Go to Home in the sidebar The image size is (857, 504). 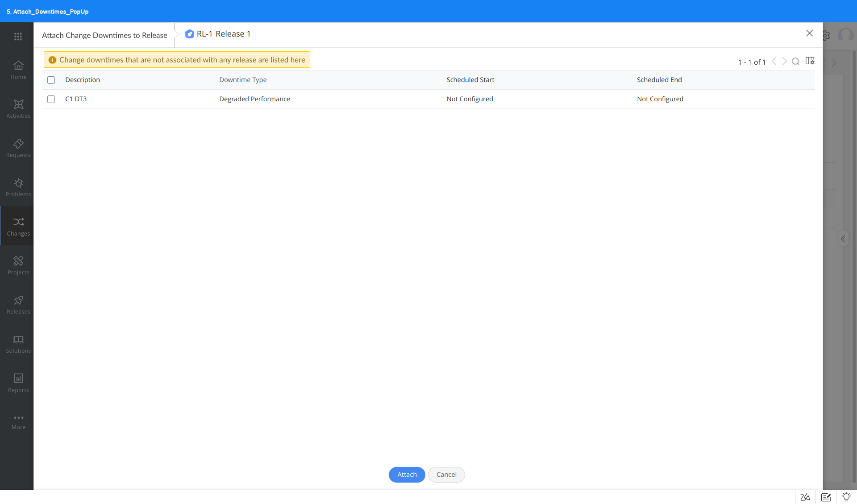(x=18, y=70)
